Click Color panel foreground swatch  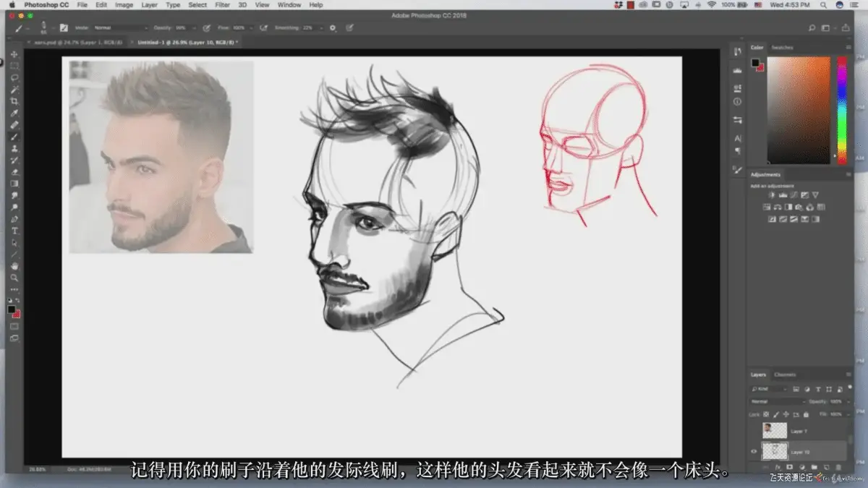[x=755, y=63]
